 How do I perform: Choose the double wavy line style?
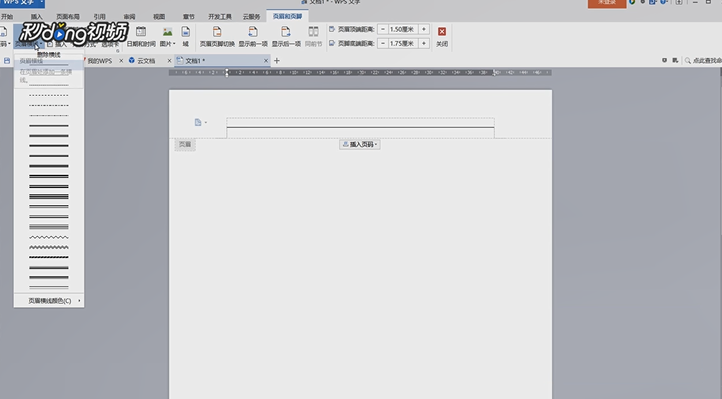(49, 247)
